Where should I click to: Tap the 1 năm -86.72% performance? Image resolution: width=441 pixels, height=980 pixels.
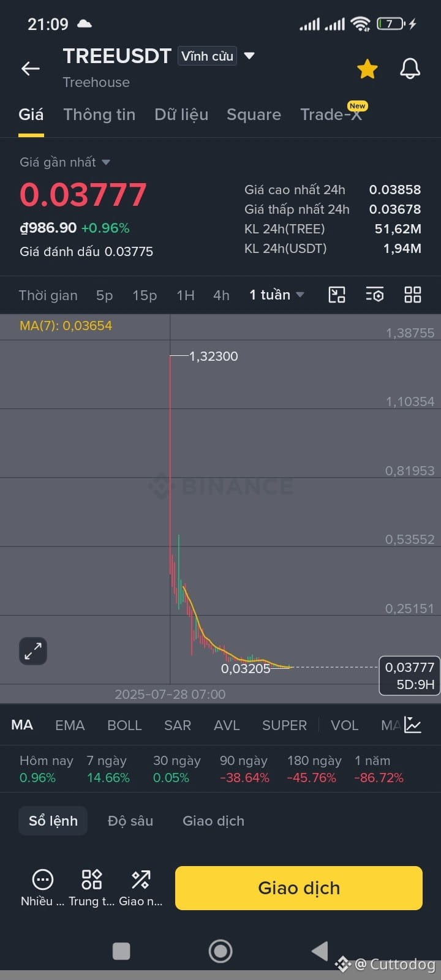(379, 769)
